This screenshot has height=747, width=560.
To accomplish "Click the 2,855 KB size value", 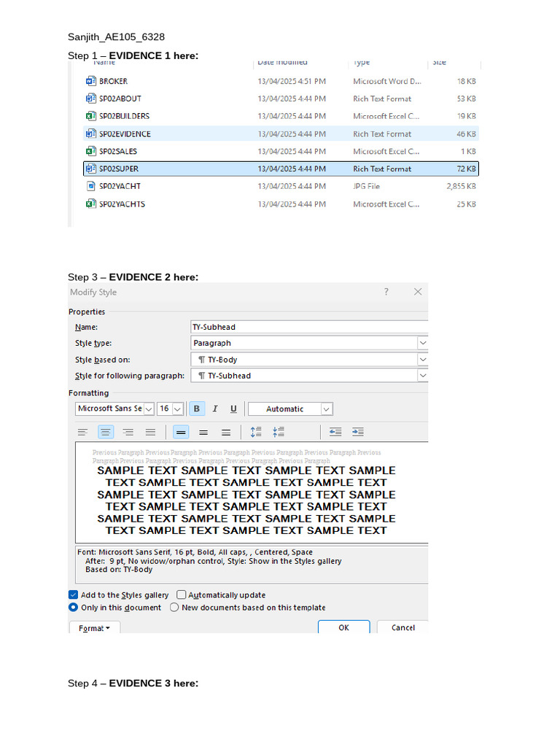I will coord(461,186).
